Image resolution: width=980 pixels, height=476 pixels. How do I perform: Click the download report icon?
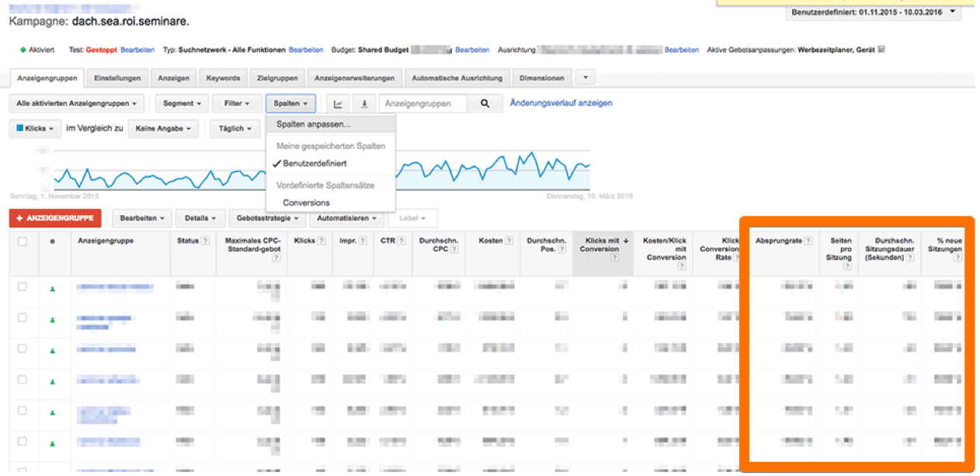[x=363, y=102]
